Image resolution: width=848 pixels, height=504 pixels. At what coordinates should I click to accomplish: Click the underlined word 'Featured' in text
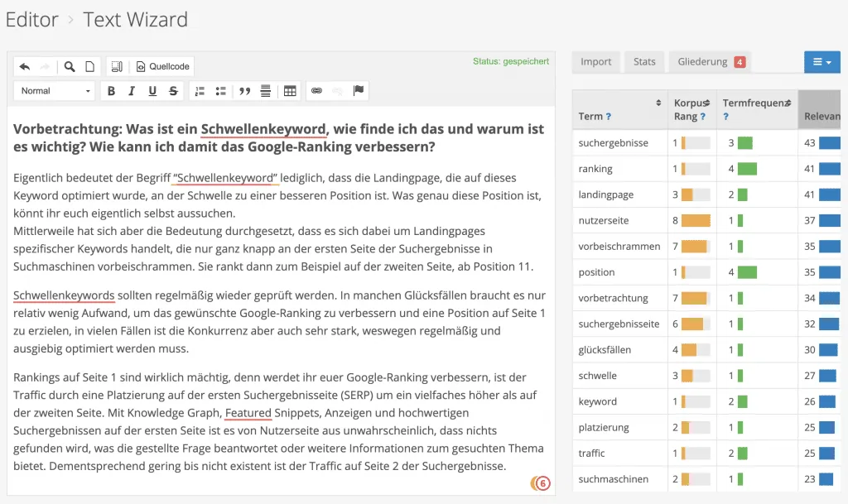coord(248,413)
